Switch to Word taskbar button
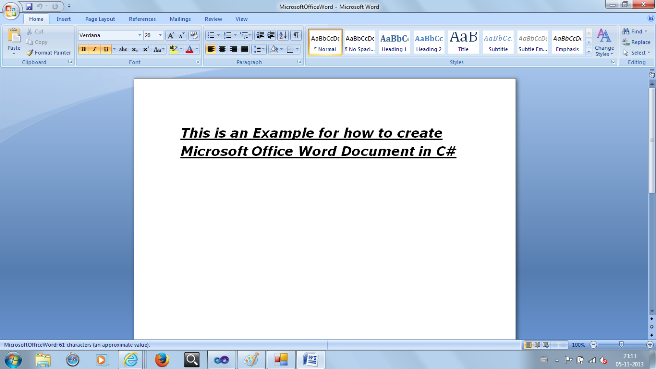 tap(310, 359)
